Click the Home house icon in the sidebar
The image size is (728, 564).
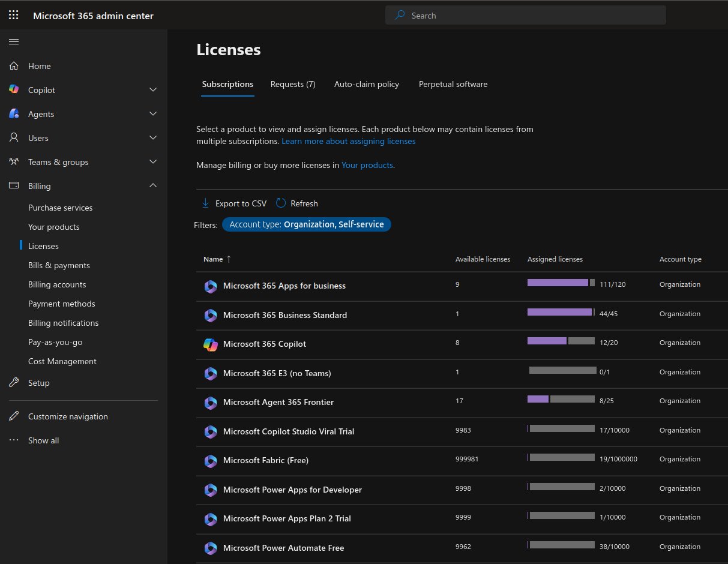click(x=14, y=66)
